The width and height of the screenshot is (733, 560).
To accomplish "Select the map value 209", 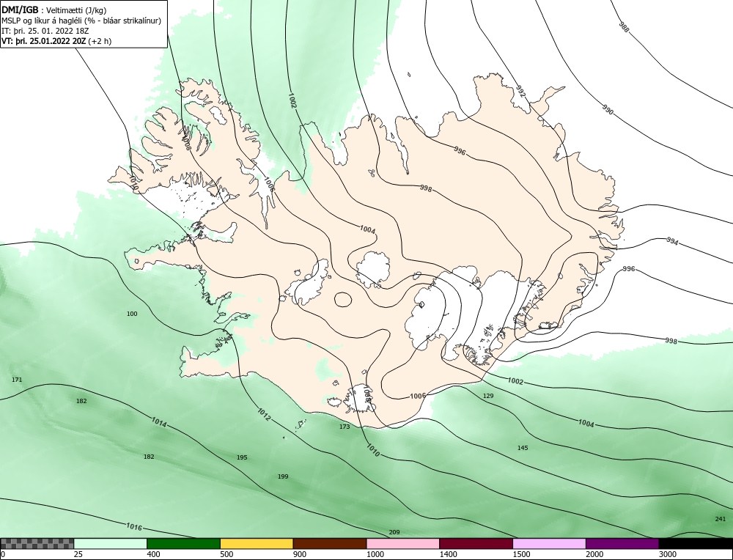I will coord(394,532).
